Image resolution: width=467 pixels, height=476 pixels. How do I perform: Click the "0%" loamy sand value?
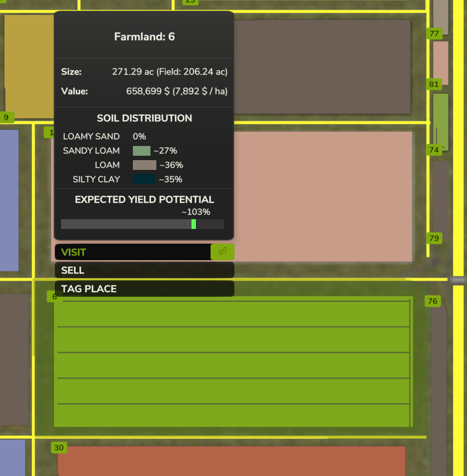[x=139, y=136]
